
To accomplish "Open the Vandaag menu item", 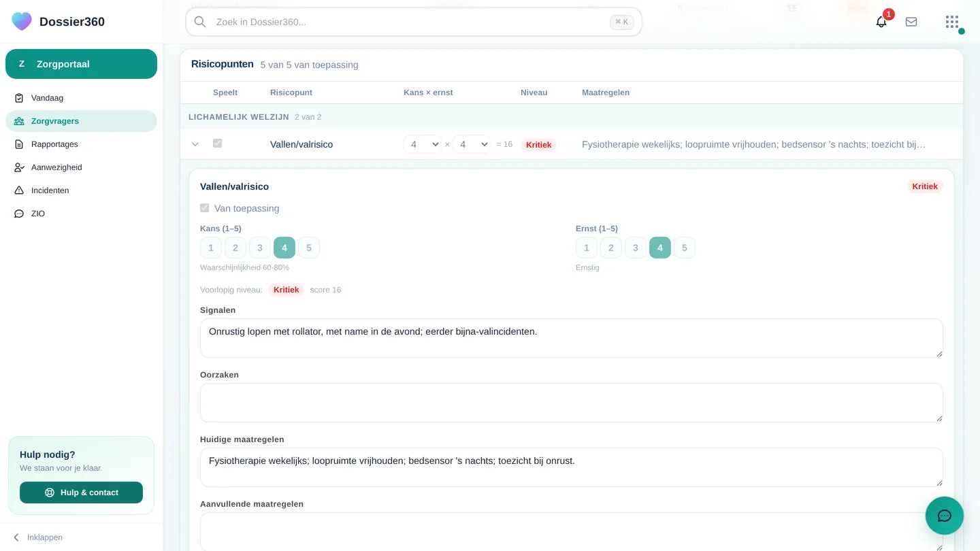I will [81, 98].
